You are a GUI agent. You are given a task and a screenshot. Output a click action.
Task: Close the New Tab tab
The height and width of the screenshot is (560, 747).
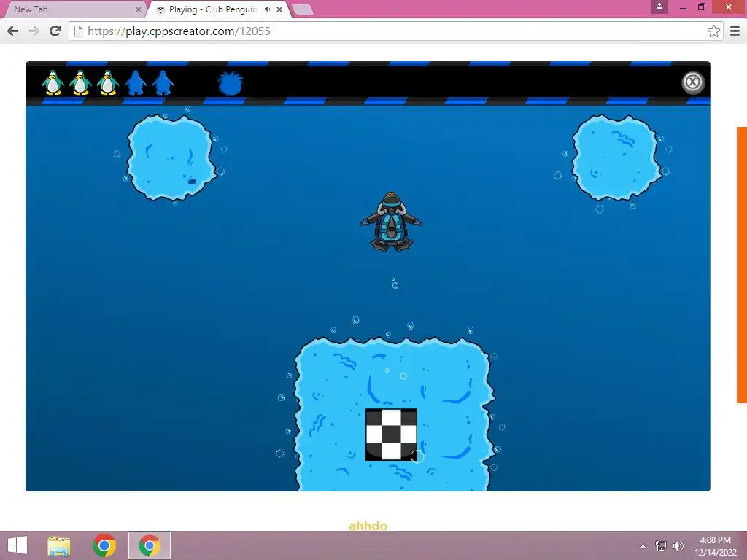coord(138,9)
